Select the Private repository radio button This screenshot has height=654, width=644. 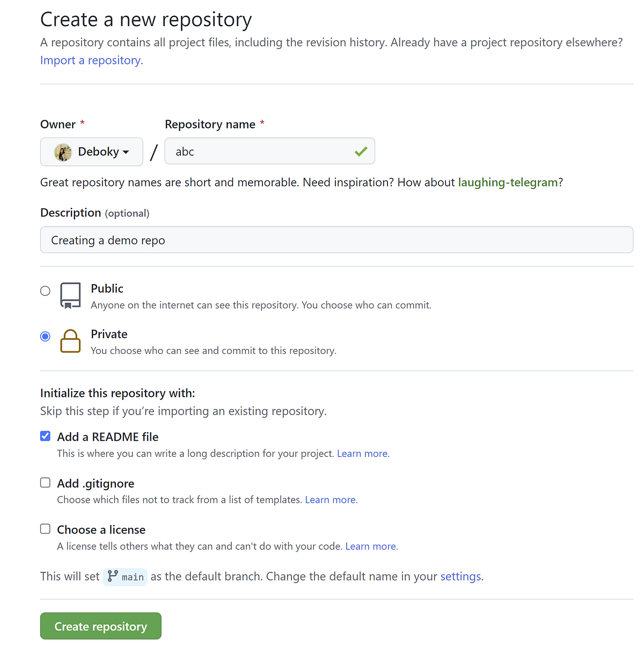click(45, 336)
